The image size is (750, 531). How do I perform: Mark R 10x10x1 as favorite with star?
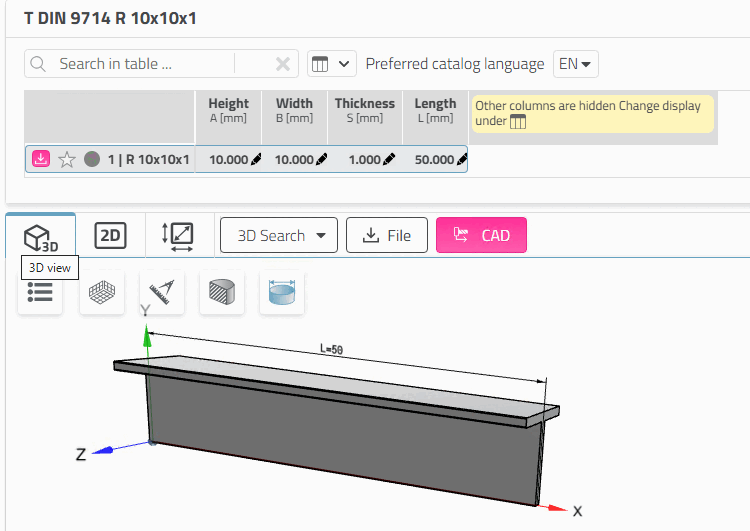[x=66, y=159]
